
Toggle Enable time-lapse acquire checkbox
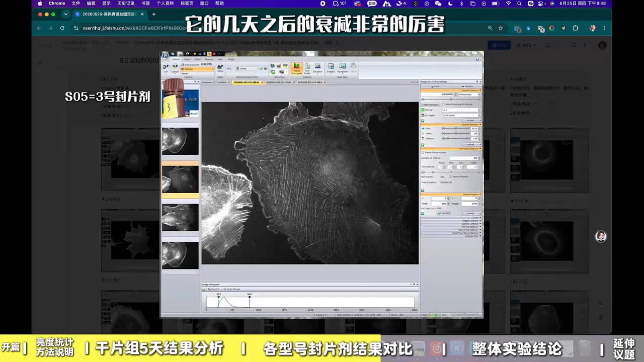[x=423, y=152]
